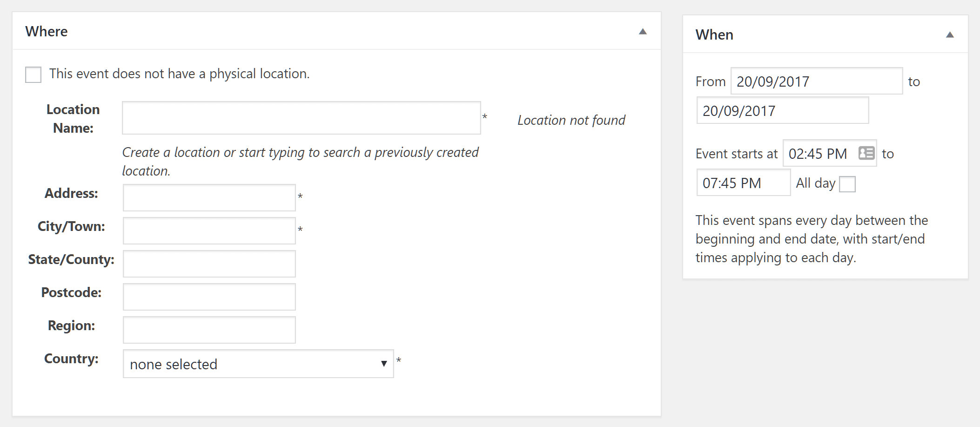980x427 pixels.
Task: Click the contact-card icon in start time field
Action: click(x=866, y=153)
